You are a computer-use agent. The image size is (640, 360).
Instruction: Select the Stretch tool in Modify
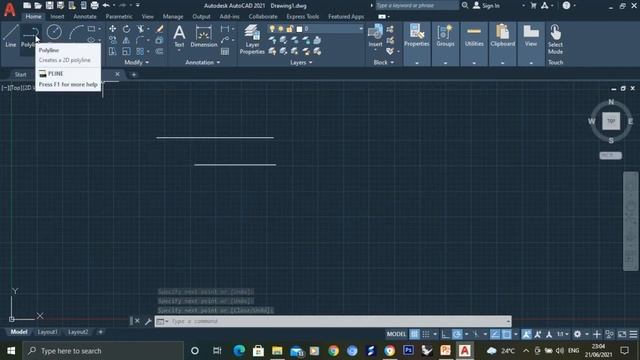pos(112,51)
